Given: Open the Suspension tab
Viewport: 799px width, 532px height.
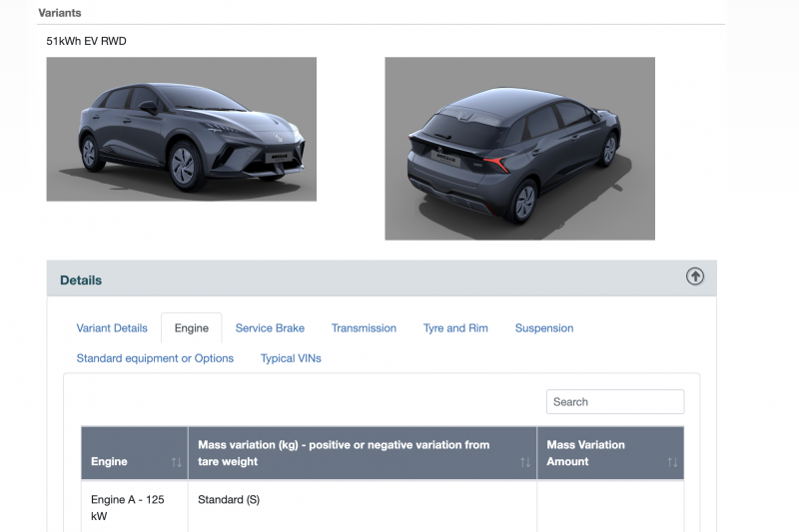Looking at the screenshot, I should click(544, 328).
